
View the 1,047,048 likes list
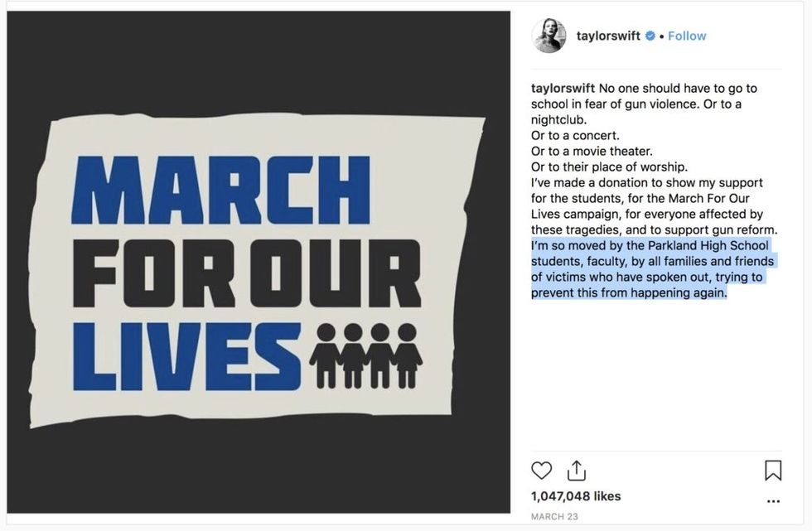(576, 496)
